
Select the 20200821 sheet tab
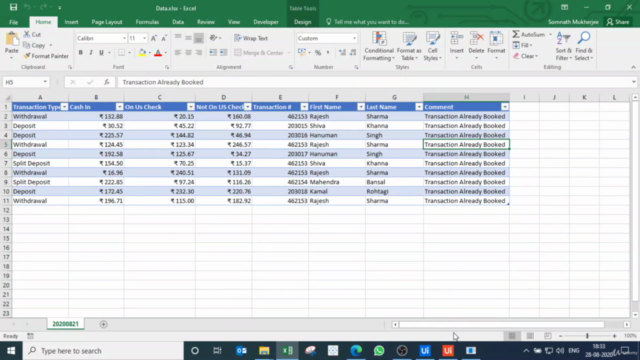pyautogui.click(x=65, y=324)
